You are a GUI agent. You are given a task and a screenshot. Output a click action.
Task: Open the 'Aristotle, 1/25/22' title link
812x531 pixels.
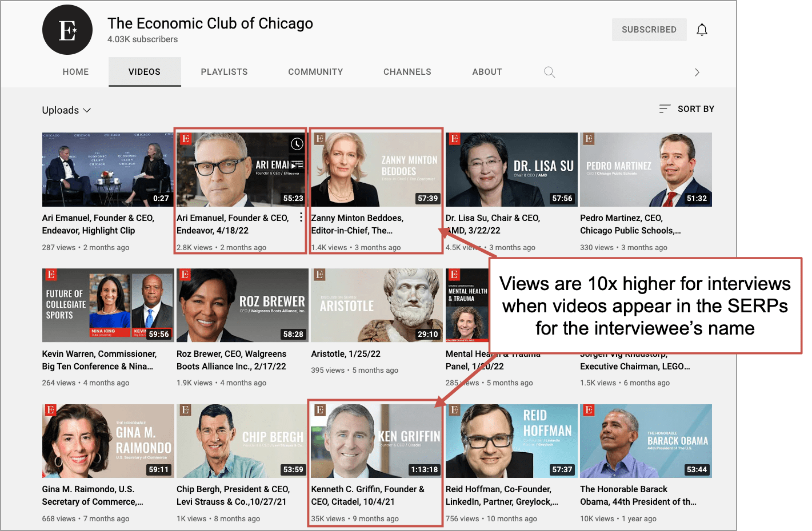(x=346, y=354)
